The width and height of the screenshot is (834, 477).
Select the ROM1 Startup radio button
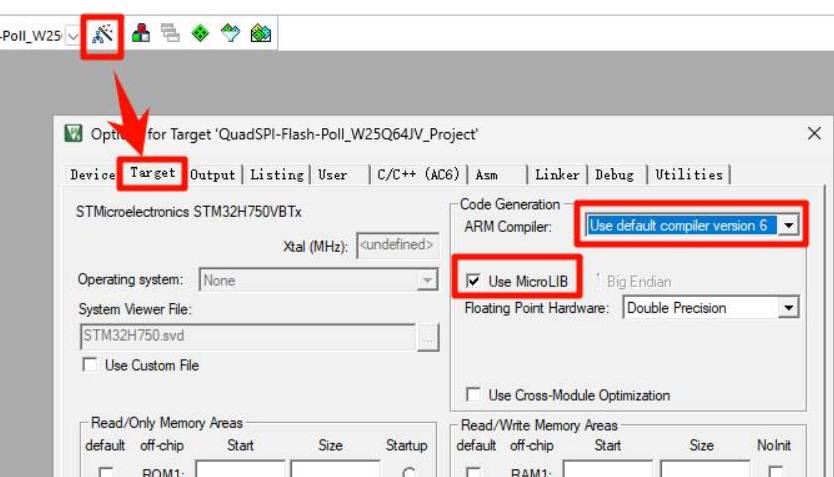click(408, 472)
